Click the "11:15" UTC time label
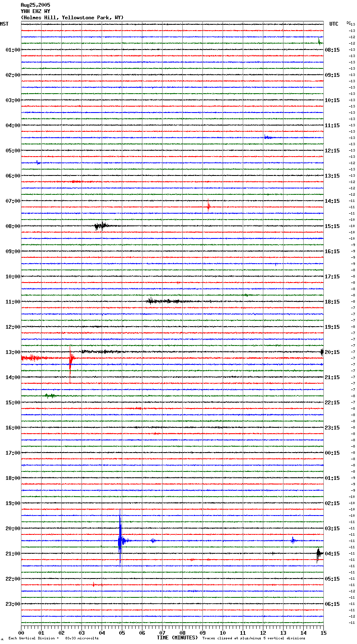The height and width of the screenshot is (644, 357). tap(332, 126)
